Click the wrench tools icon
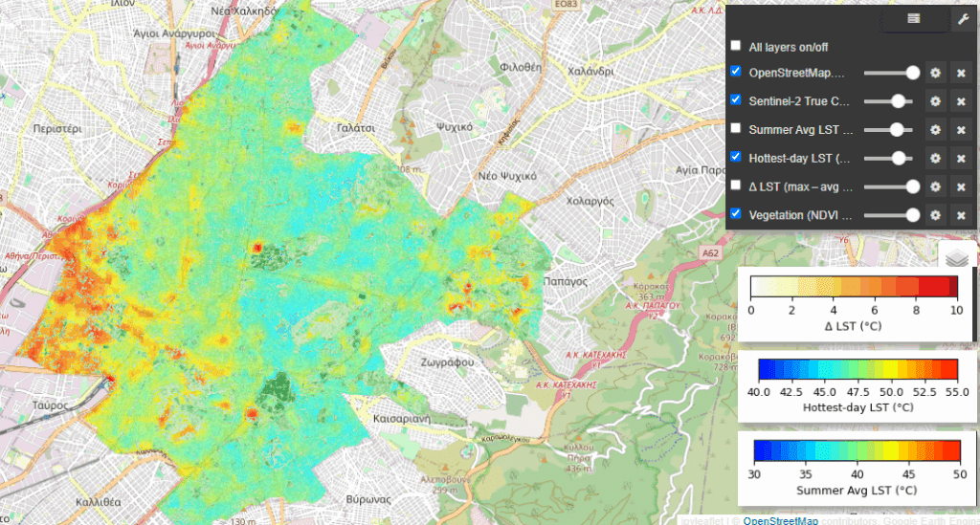Image resolution: width=980 pixels, height=525 pixels. click(963, 19)
